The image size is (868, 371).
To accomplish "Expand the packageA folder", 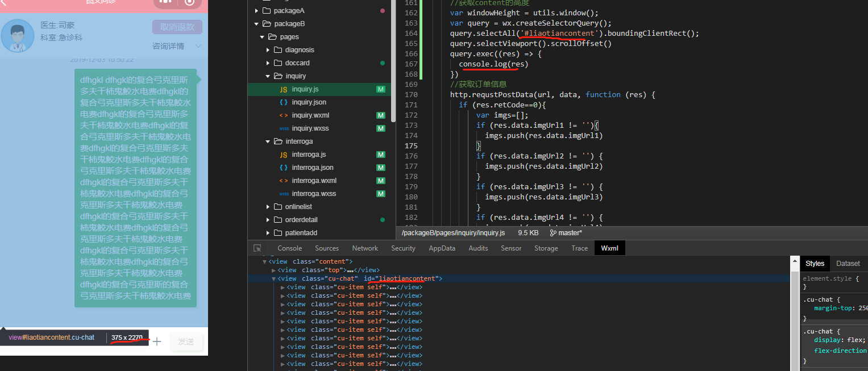I will coord(257,11).
